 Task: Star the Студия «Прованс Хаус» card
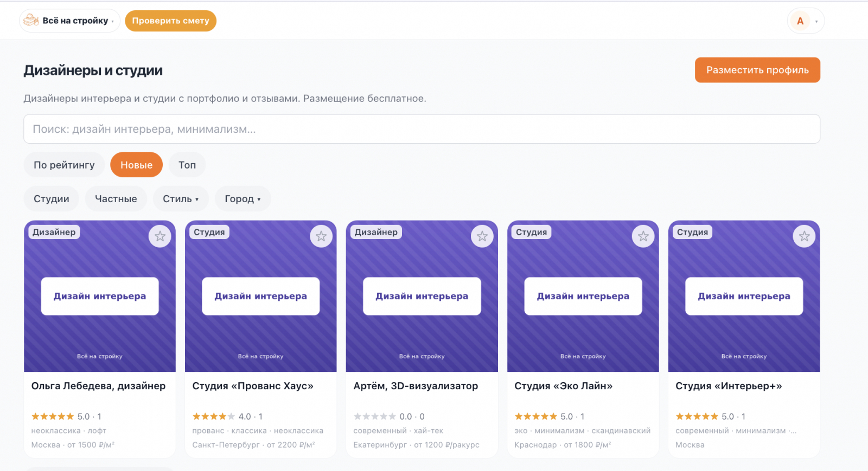(321, 236)
